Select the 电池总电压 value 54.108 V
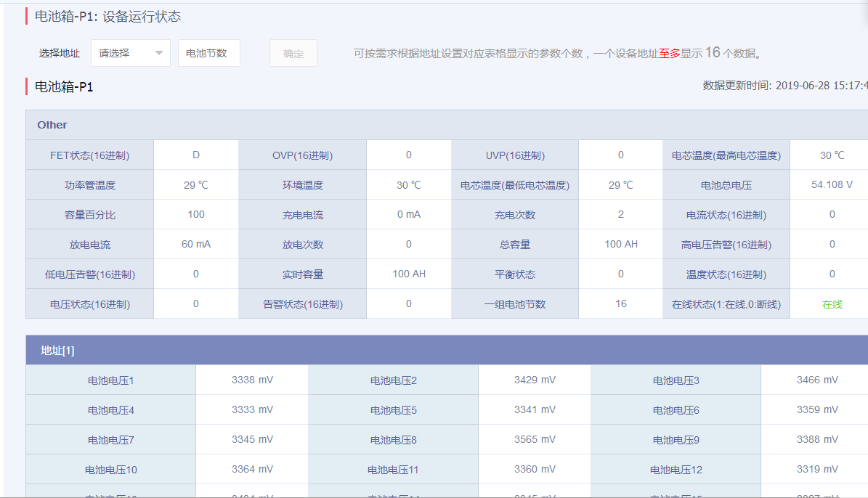This screenshot has width=868, height=498. click(x=830, y=184)
